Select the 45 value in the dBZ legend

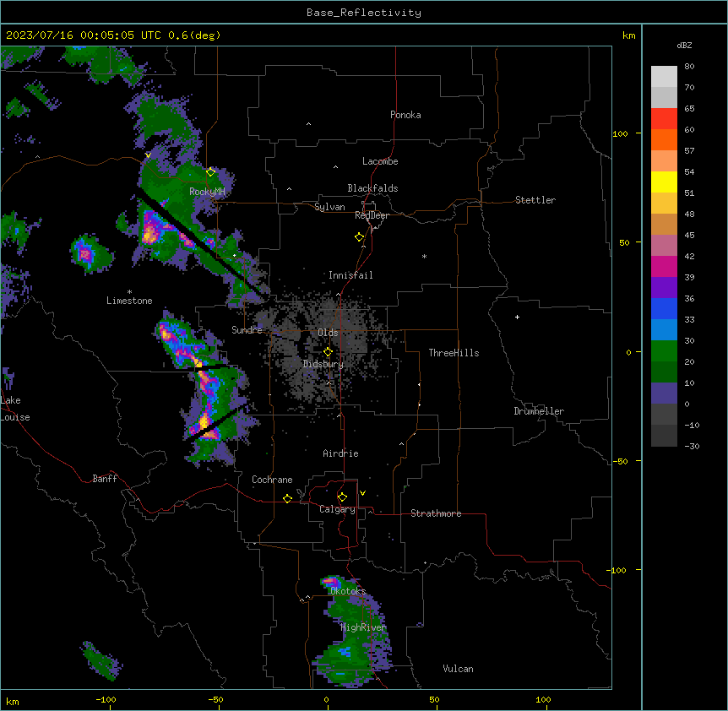[x=689, y=236]
